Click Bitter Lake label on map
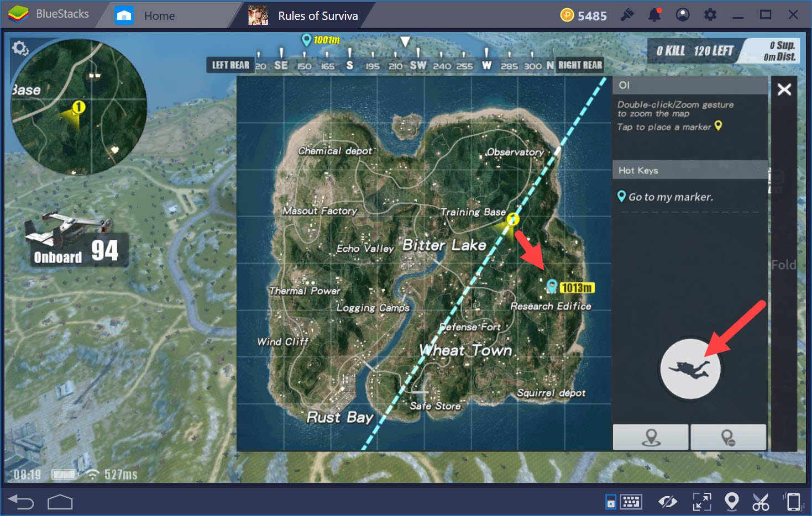The image size is (812, 516). 444,245
